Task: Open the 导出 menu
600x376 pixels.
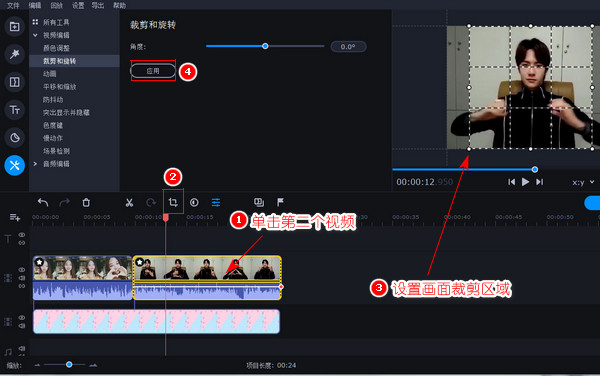Action: [98, 5]
